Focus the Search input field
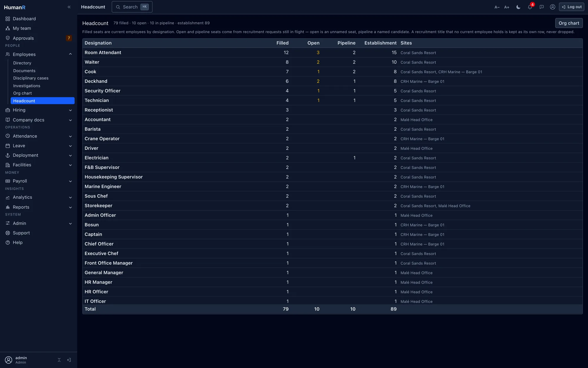The width and height of the screenshot is (588, 368). 132,7
